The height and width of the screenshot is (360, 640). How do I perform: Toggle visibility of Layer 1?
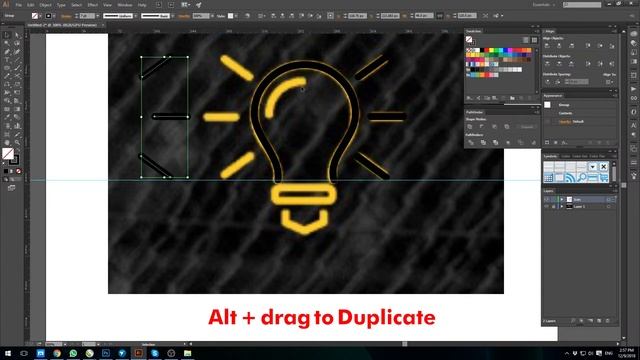coord(547,207)
